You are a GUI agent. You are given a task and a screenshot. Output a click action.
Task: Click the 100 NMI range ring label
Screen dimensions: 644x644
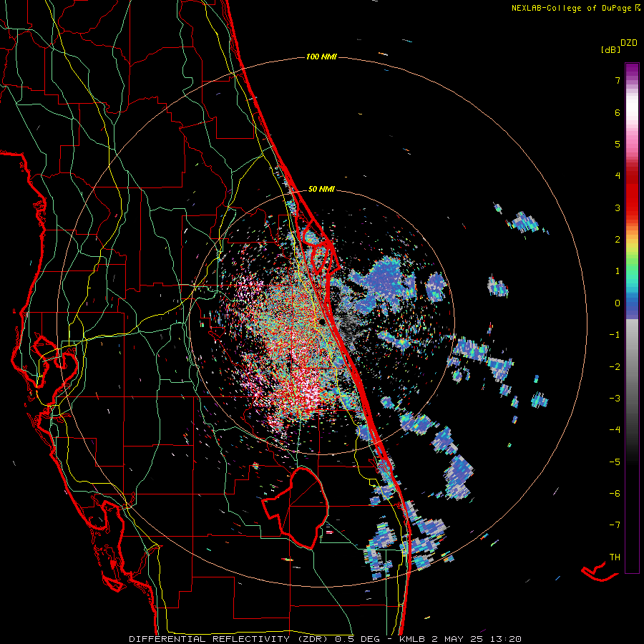[x=321, y=57]
